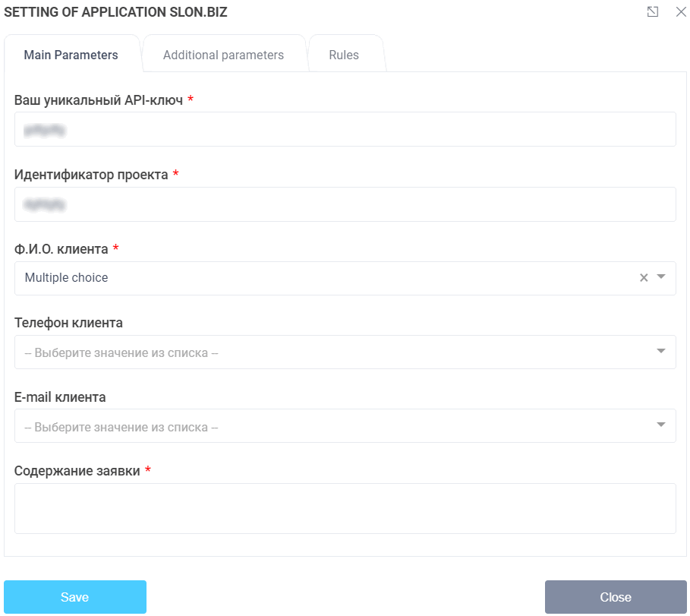Click the Содержание заявки label
The image size is (690, 616).
(x=77, y=471)
